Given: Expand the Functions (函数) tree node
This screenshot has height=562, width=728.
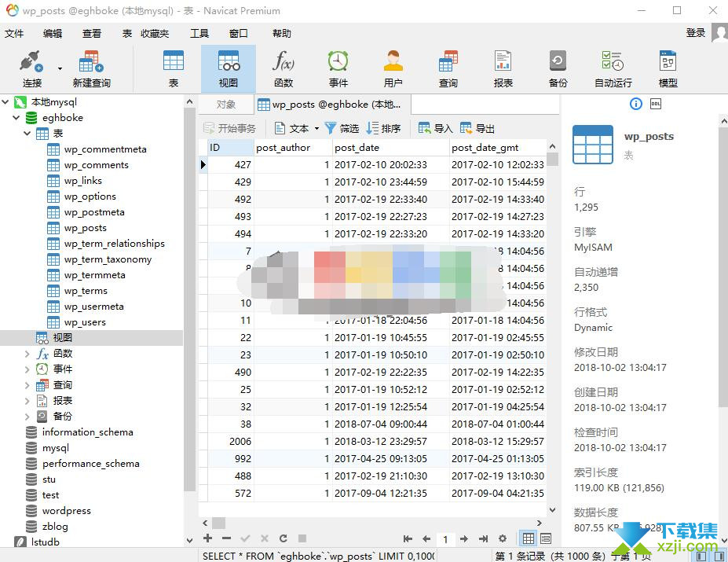Looking at the screenshot, I should 27,354.
